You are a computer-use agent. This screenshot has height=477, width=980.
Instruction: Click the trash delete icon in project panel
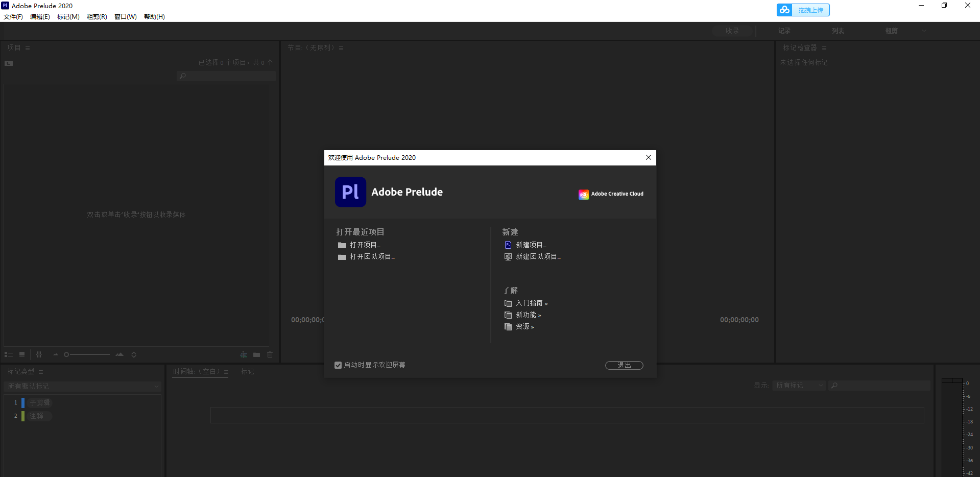(x=270, y=354)
